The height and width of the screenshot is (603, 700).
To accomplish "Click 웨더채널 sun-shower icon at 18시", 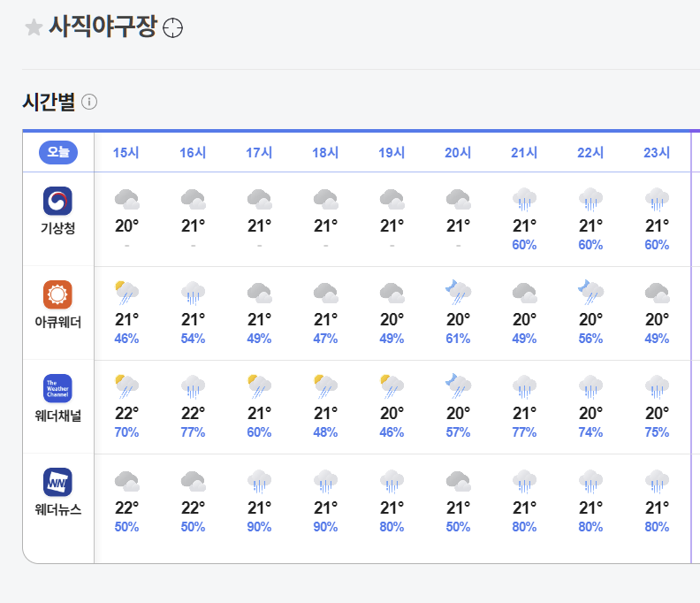I will click(325, 386).
